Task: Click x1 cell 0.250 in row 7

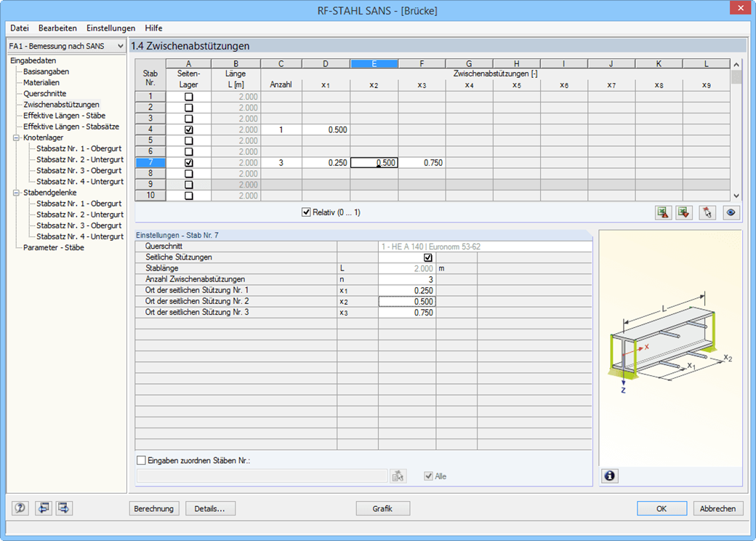Action: click(326, 163)
